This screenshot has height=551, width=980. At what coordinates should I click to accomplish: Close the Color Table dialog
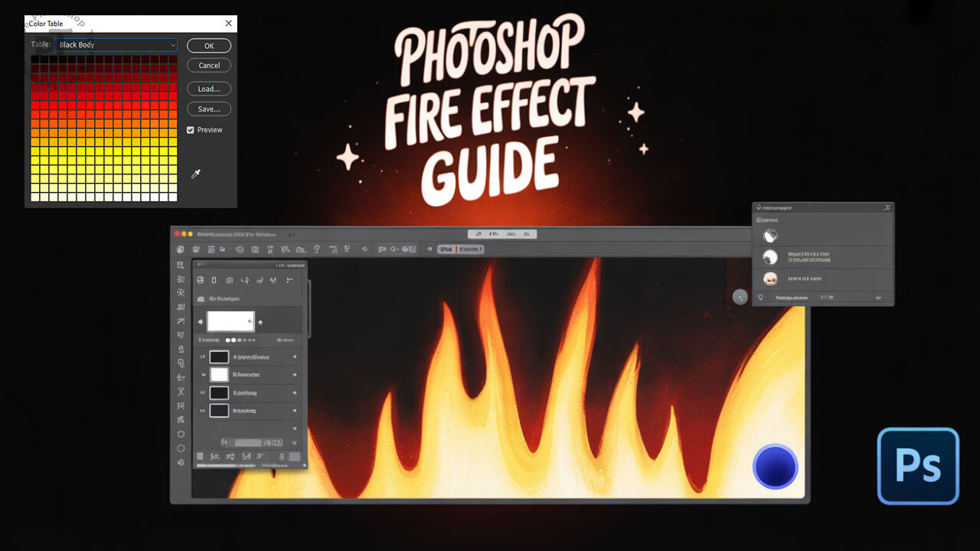coord(228,24)
